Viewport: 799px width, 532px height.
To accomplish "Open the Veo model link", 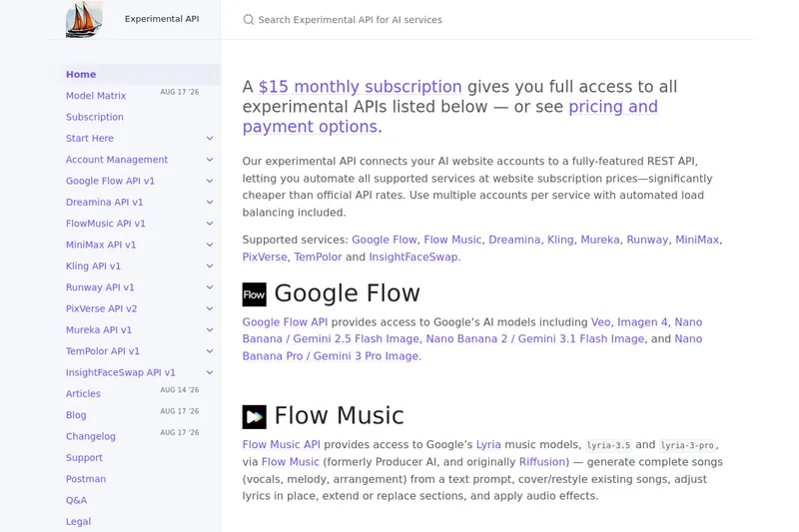I will (601, 322).
